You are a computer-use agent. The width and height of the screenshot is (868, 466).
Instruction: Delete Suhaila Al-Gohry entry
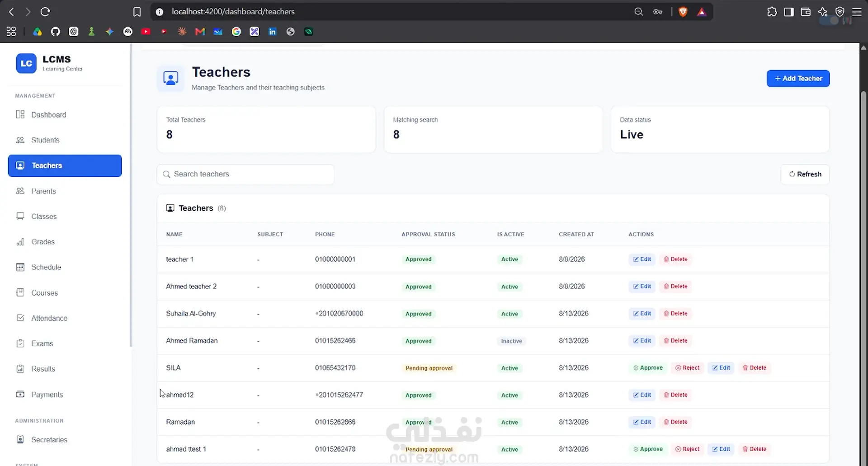(675, 314)
